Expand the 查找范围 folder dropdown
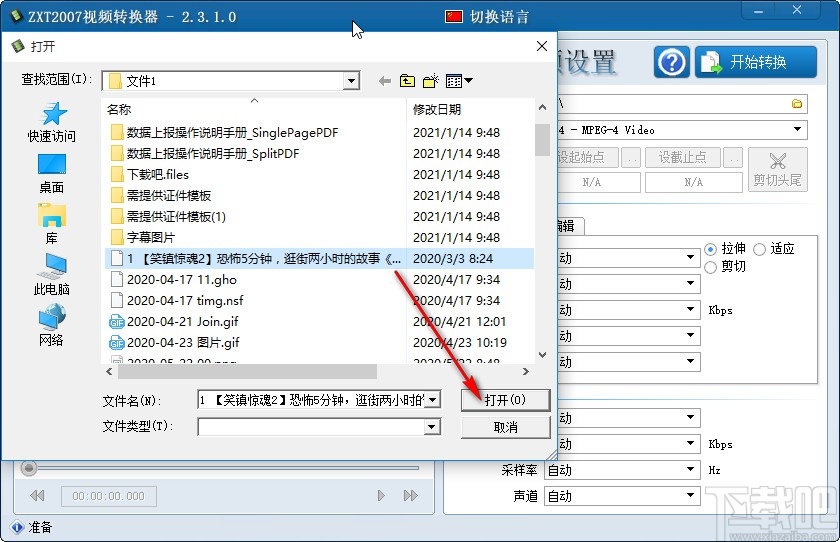 351,81
